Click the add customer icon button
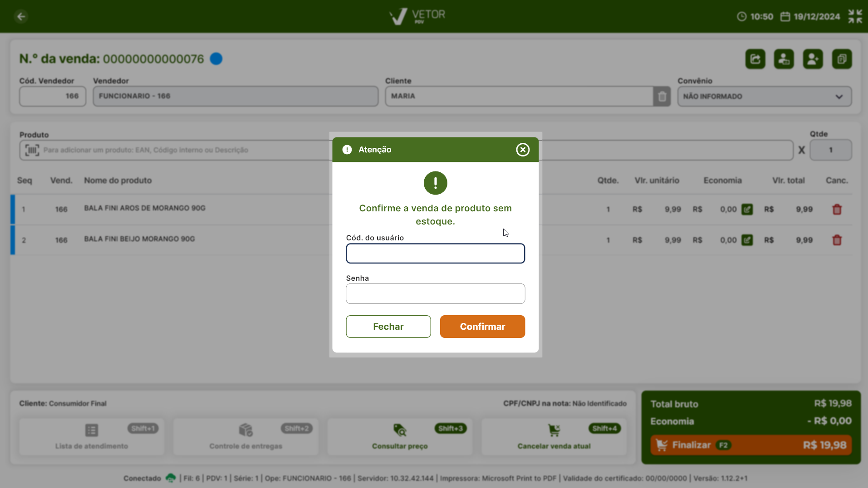 pyautogui.click(x=813, y=59)
